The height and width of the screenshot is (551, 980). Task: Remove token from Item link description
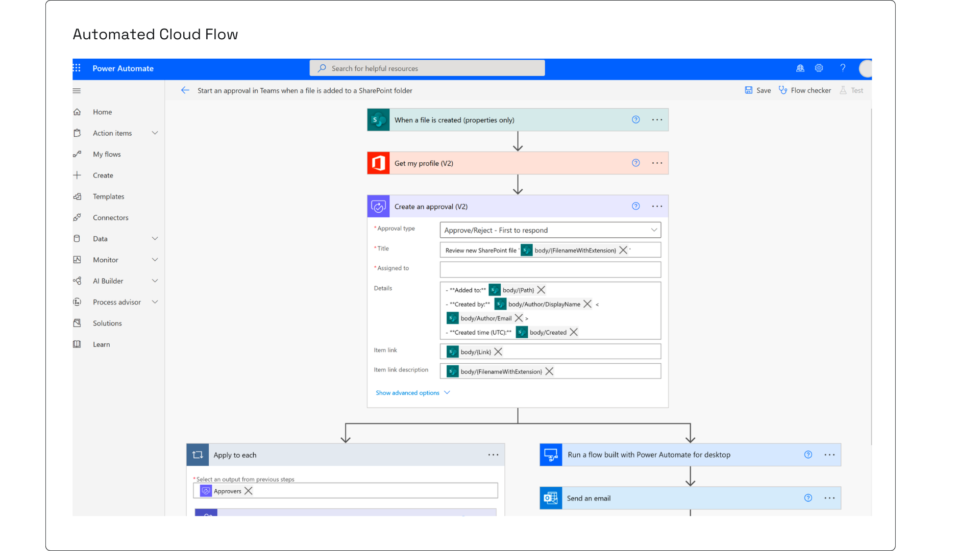pyautogui.click(x=549, y=371)
